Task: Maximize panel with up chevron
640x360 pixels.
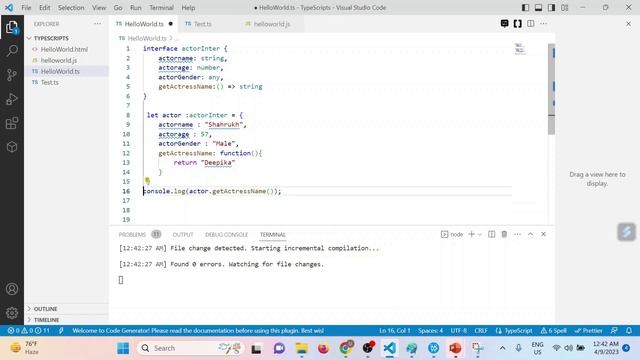Action: 531,234
